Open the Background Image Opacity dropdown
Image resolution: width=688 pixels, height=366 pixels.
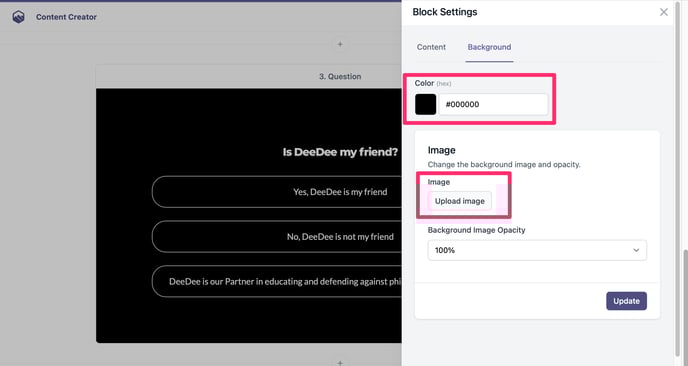pos(537,250)
